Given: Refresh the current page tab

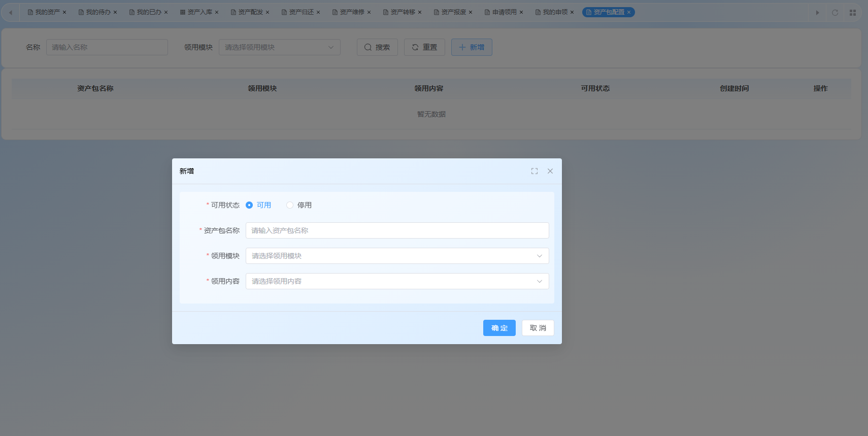Looking at the screenshot, I should click(835, 12).
